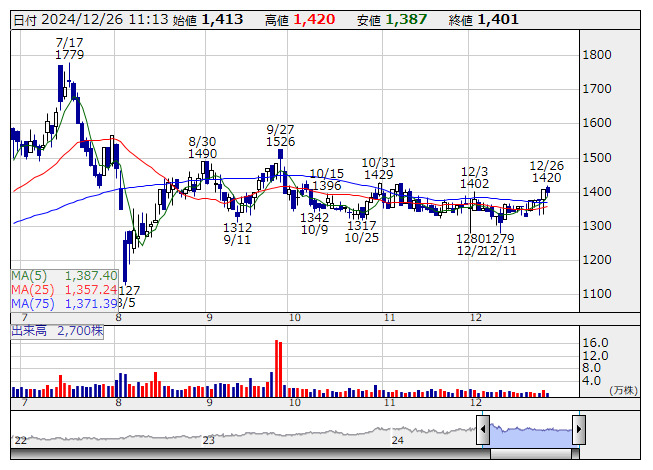This screenshot has height=470, width=653.
Task: Click the MA(25) legend entry
Action: 64,289
